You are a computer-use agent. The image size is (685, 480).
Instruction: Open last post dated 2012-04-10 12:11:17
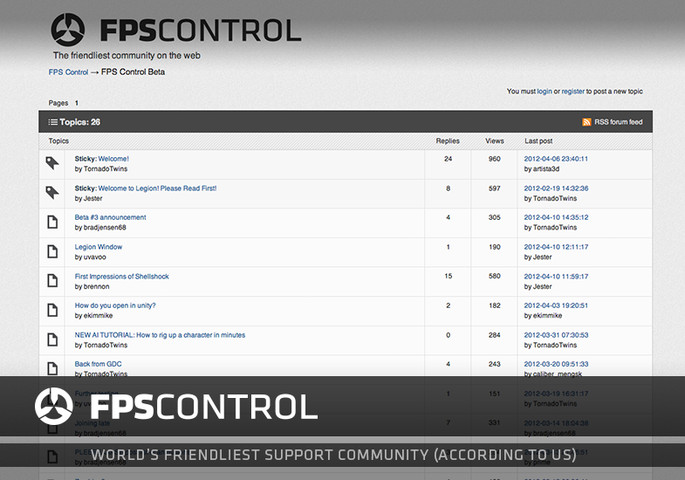[556, 247]
